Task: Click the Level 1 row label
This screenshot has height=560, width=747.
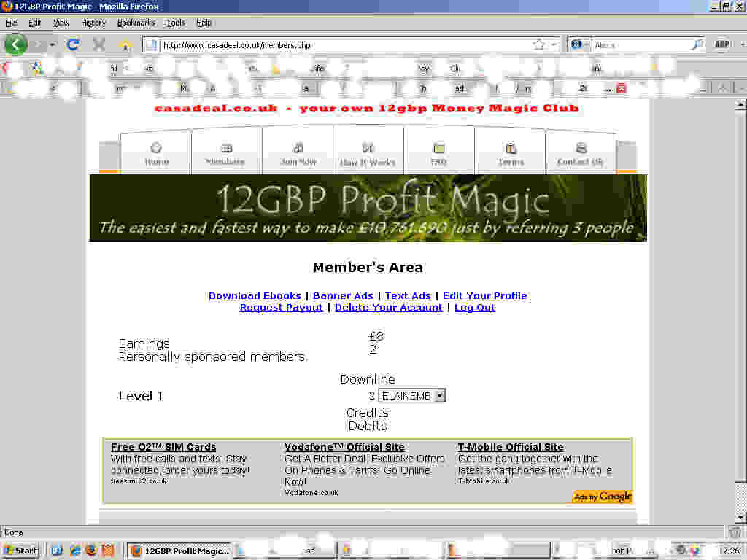Action: tap(141, 396)
